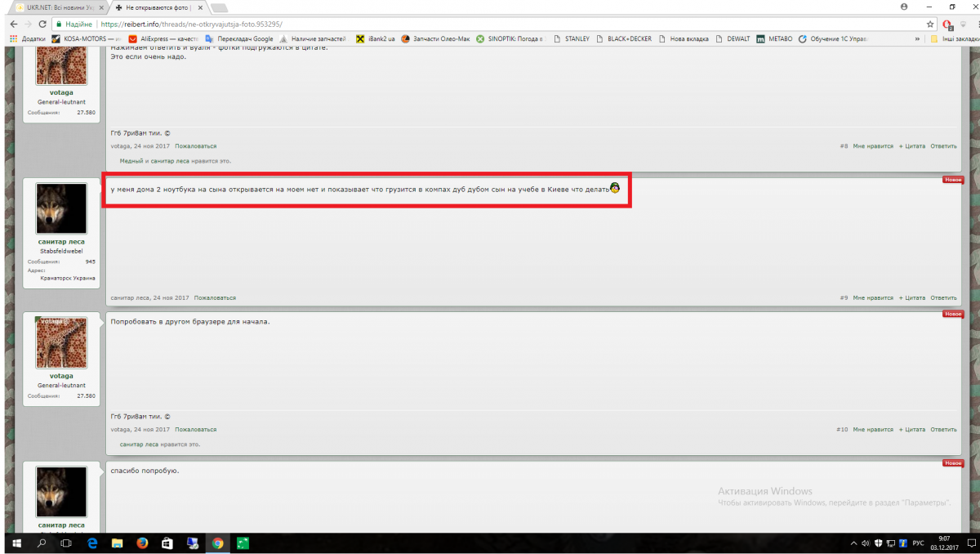Open File Explorer from the taskbar
980x554 pixels.
pyautogui.click(x=117, y=543)
